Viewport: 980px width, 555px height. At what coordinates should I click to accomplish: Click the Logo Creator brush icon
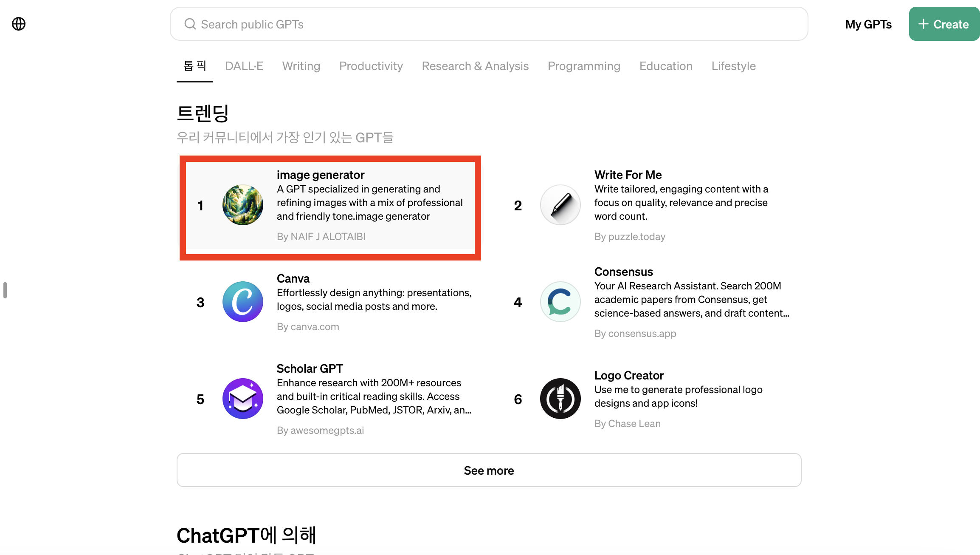pyautogui.click(x=560, y=399)
